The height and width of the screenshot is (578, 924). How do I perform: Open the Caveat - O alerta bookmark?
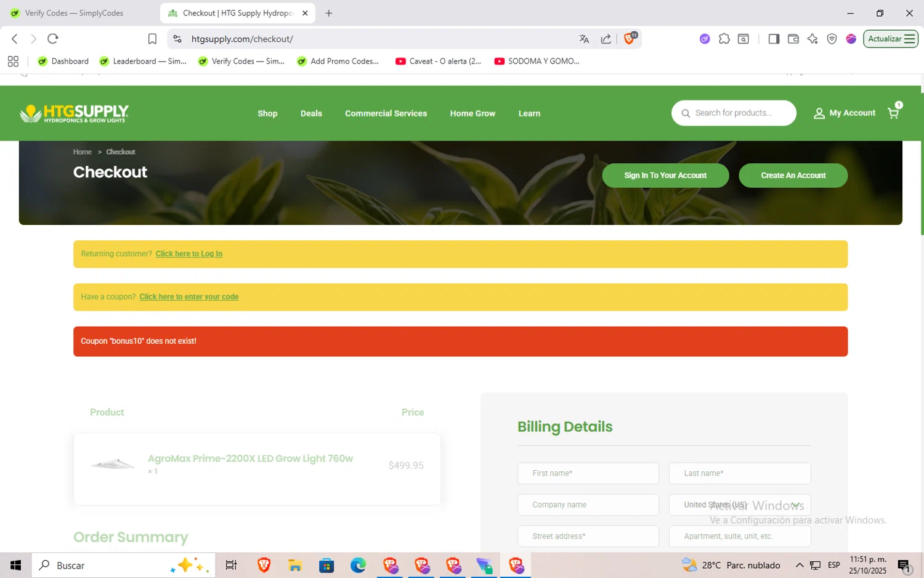click(439, 61)
